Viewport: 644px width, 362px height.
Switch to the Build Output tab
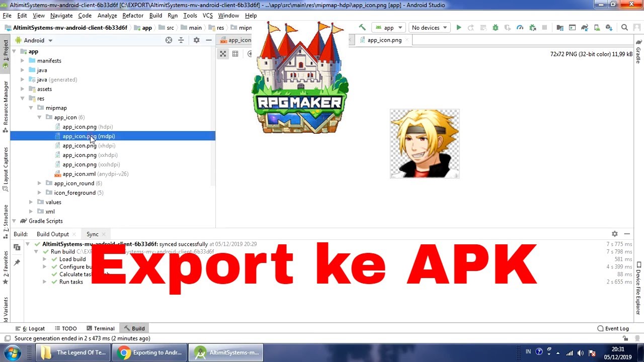pyautogui.click(x=52, y=234)
